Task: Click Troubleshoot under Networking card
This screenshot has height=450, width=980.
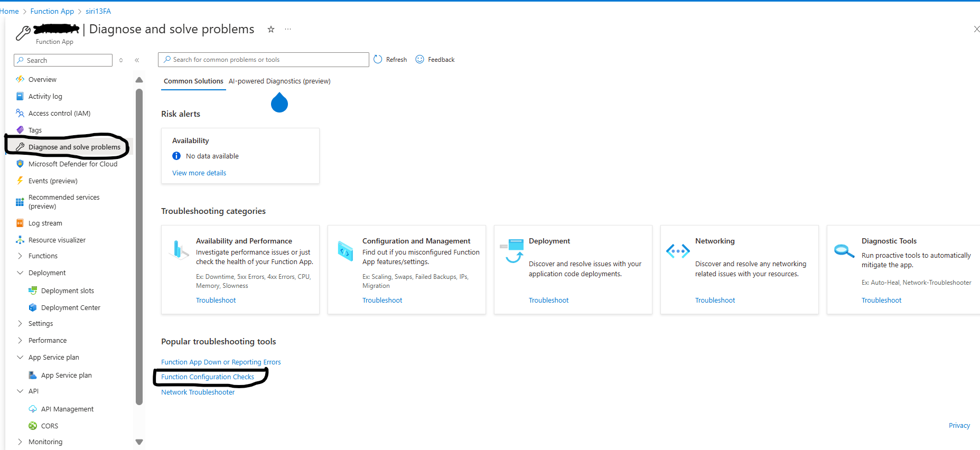Action: pos(715,300)
